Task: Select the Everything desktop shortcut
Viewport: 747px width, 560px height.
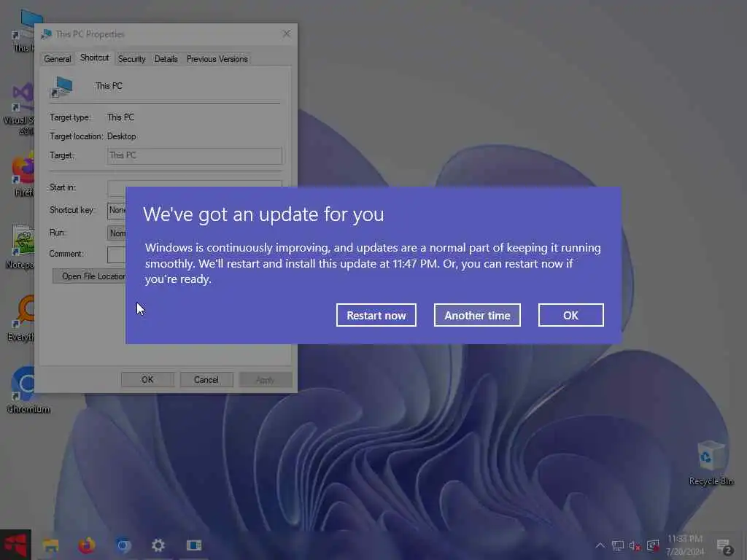Action: coord(21,318)
